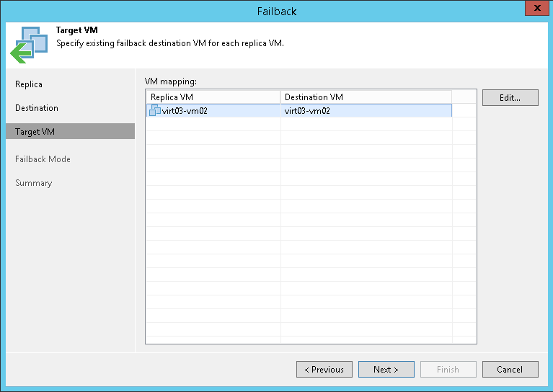Image resolution: width=553 pixels, height=392 pixels.
Task: Switch to the Replica wizard step
Action: pyautogui.click(x=29, y=84)
